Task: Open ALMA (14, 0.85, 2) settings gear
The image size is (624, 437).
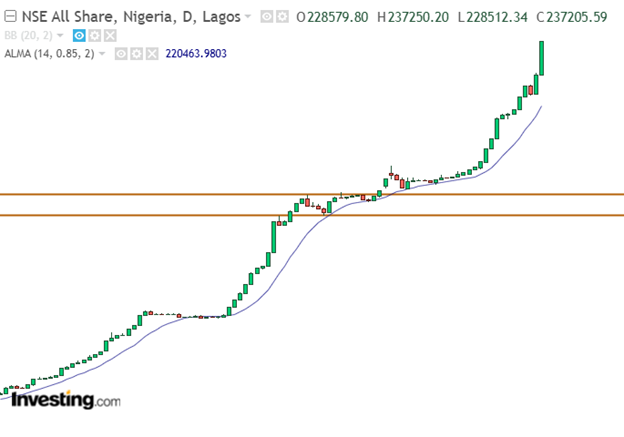Action: point(136,53)
